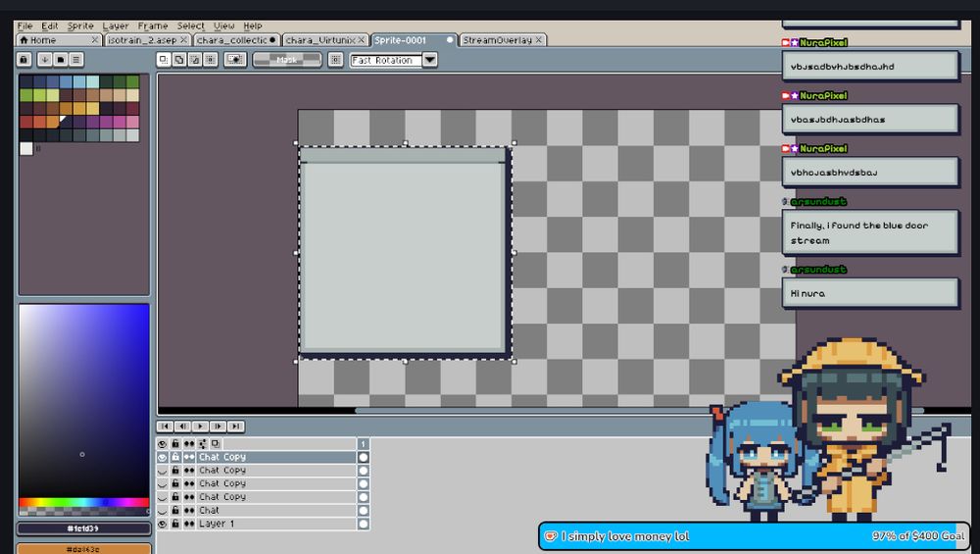
Task: Open the palette options hamburger menu
Action: pos(76,60)
